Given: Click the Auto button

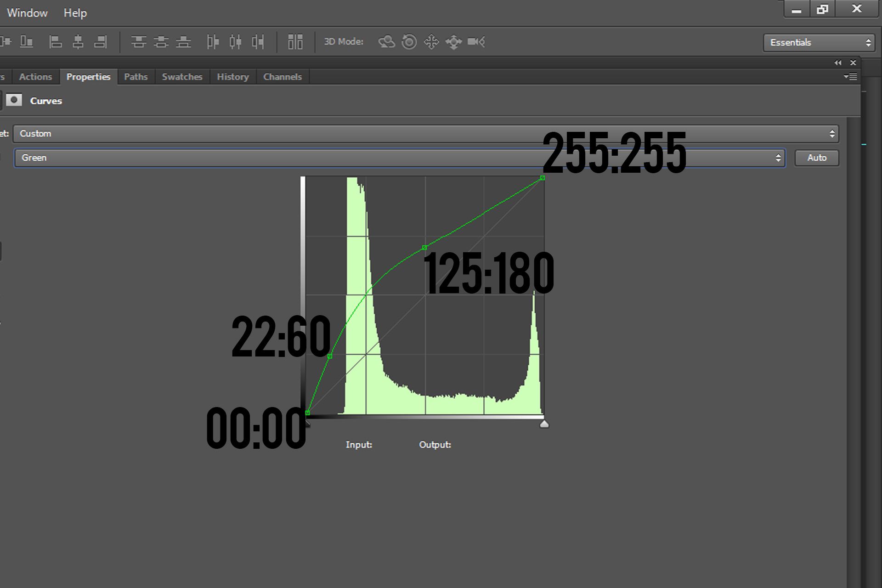Looking at the screenshot, I should (x=816, y=158).
